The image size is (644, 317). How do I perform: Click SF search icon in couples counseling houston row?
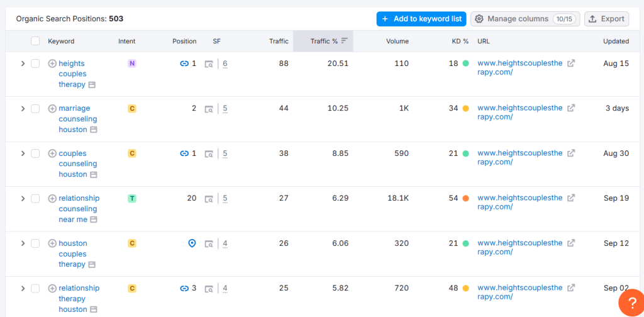209,153
